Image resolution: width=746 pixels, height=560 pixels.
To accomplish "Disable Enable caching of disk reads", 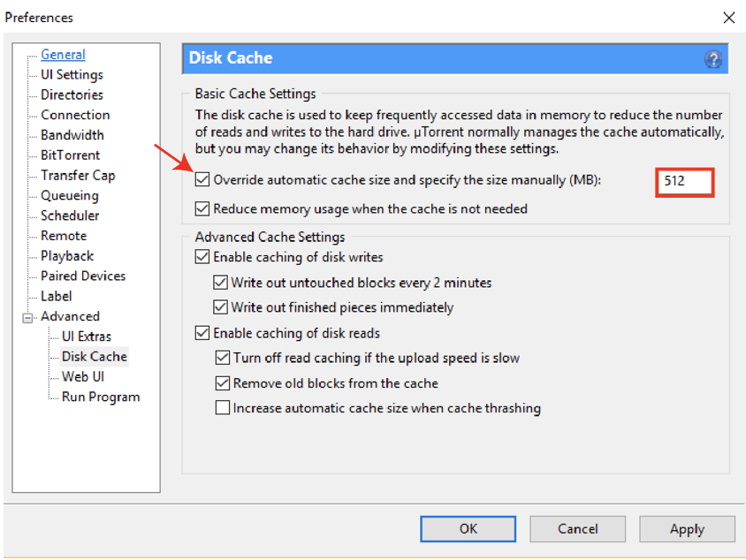I will 202,333.
